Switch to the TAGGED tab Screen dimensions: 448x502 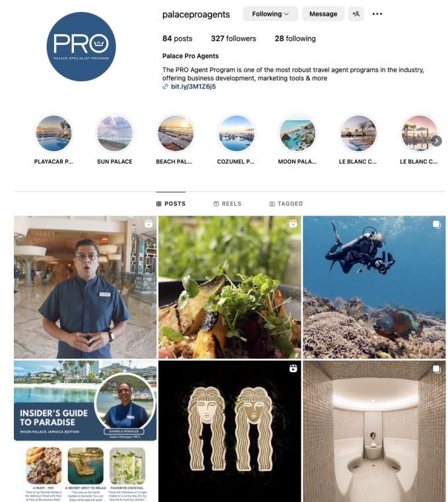click(x=286, y=204)
